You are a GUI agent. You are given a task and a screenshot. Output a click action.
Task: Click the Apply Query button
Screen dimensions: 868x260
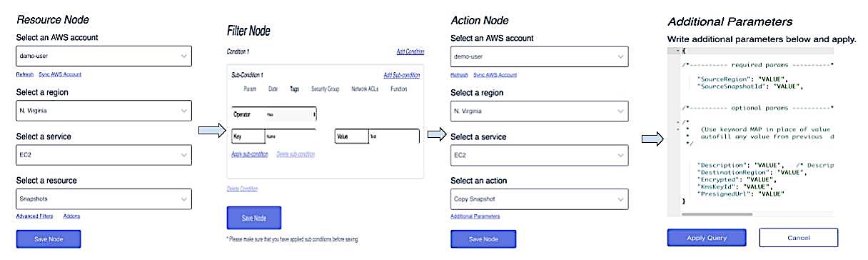pos(707,237)
